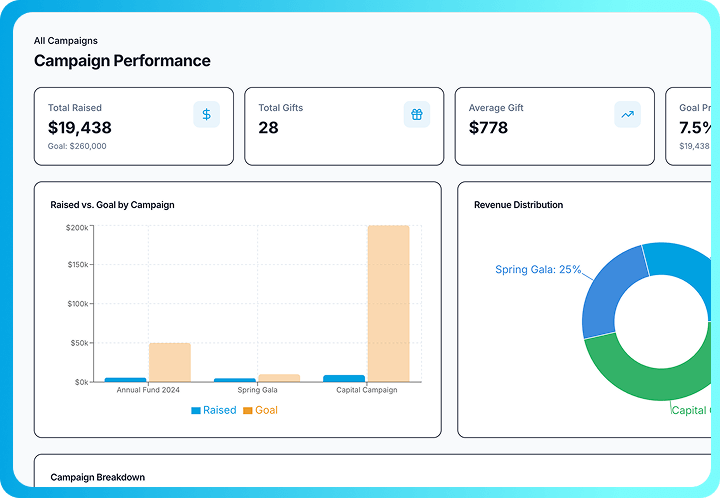Open the Total Gifts card showing 28

pyautogui.click(x=344, y=126)
